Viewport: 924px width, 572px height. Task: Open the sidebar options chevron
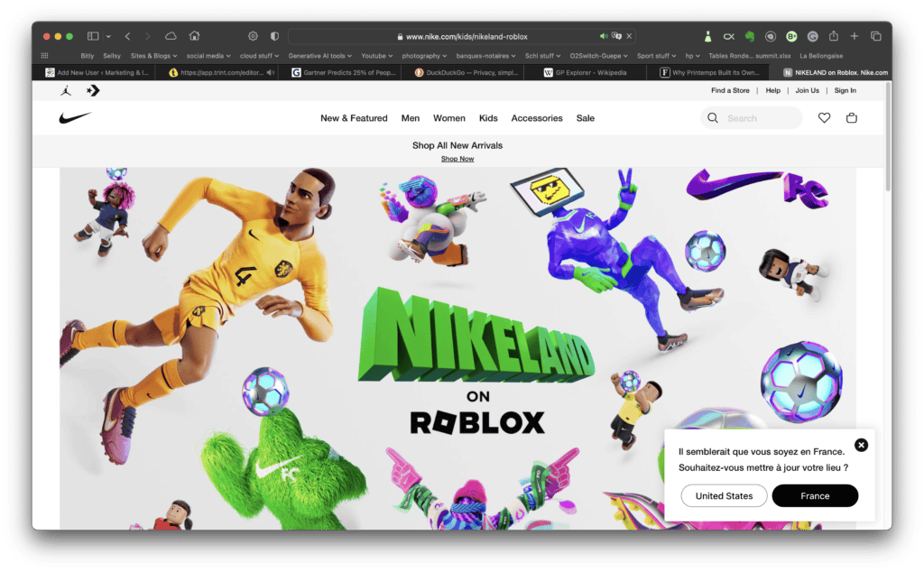(108, 36)
